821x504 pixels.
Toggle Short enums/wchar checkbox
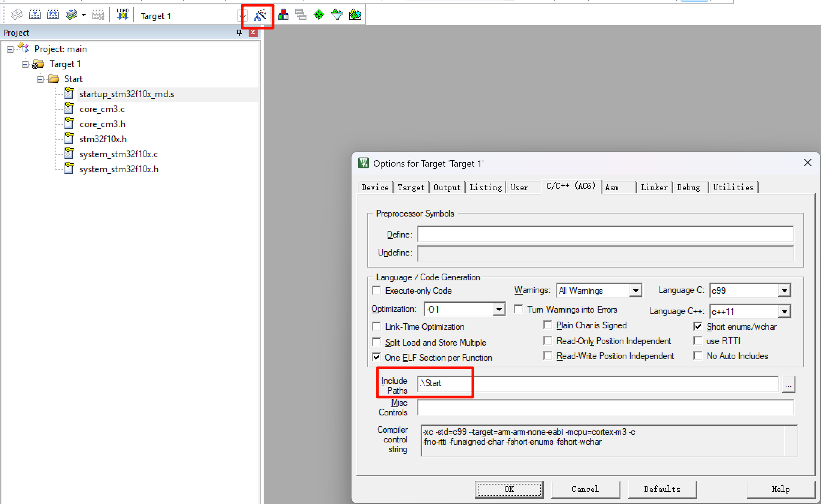pyautogui.click(x=698, y=326)
